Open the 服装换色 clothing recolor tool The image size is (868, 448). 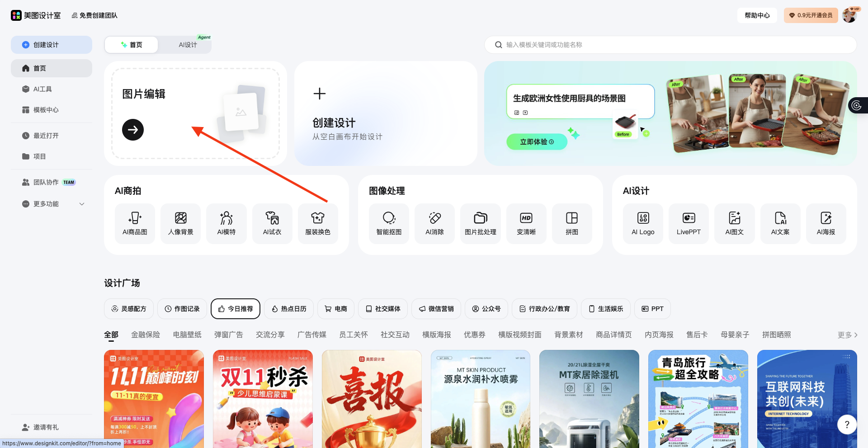coord(318,224)
